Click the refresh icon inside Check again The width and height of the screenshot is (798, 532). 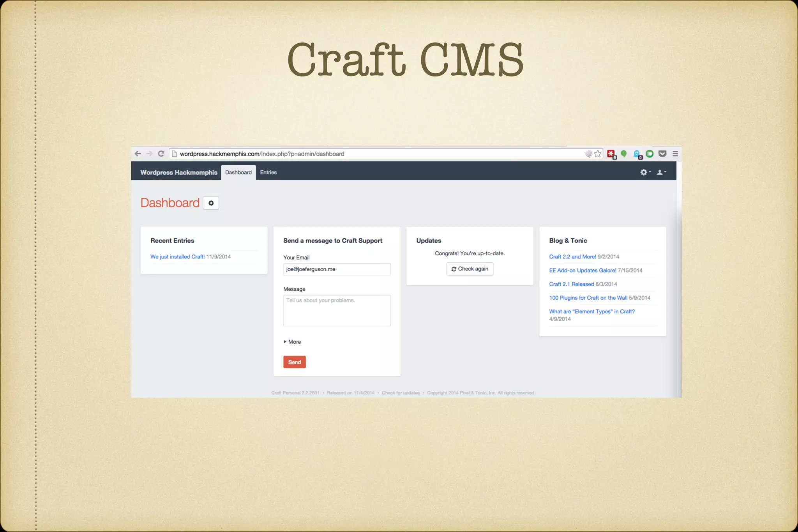point(454,269)
